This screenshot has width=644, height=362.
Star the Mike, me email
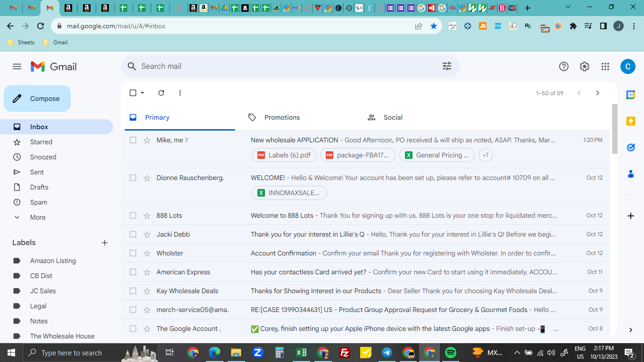click(x=147, y=140)
